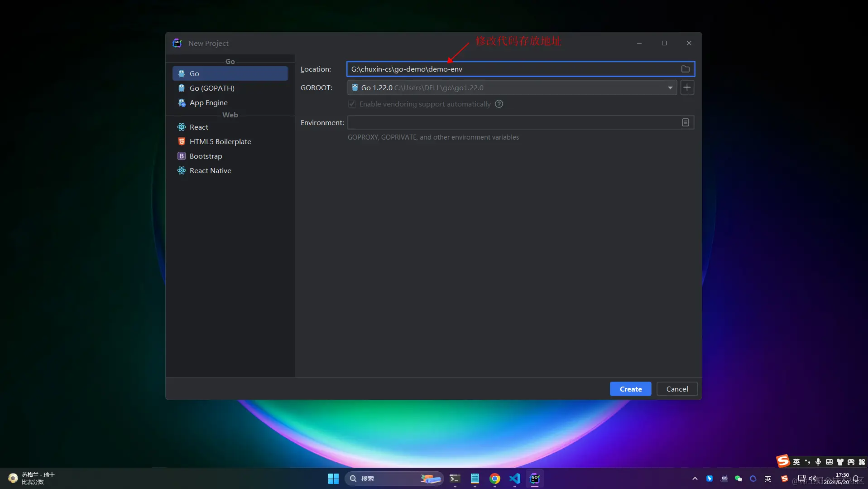Open Visual Studio Code from taskbar

pos(515,479)
